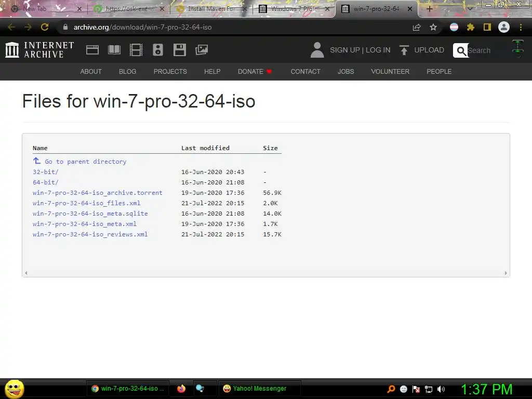Viewport: 532px width, 399px height.
Task: Click the browser forward arrow
Action: tap(28, 27)
